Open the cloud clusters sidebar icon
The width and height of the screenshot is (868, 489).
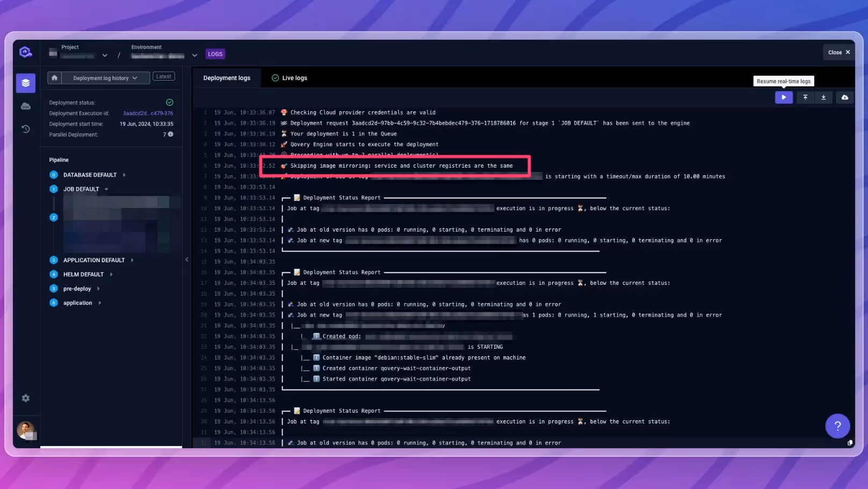pos(25,106)
